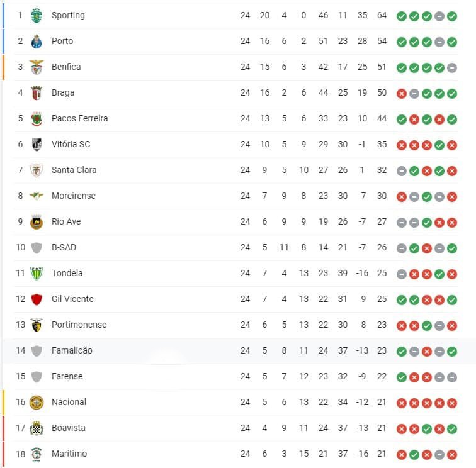The height and width of the screenshot is (468, 476).
Task: Click the Farense team name
Action: coord(67,376)
